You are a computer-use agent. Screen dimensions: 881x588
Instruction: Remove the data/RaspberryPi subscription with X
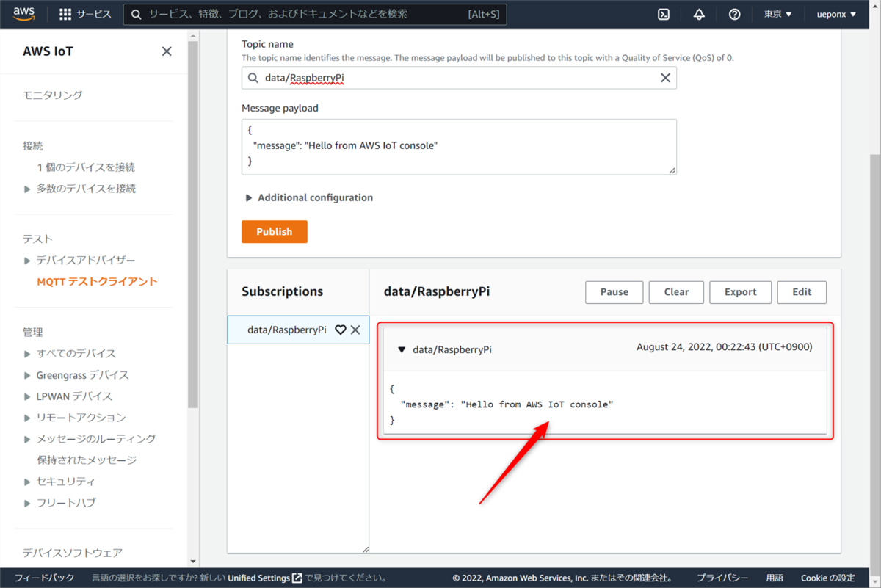click(355, 330)
